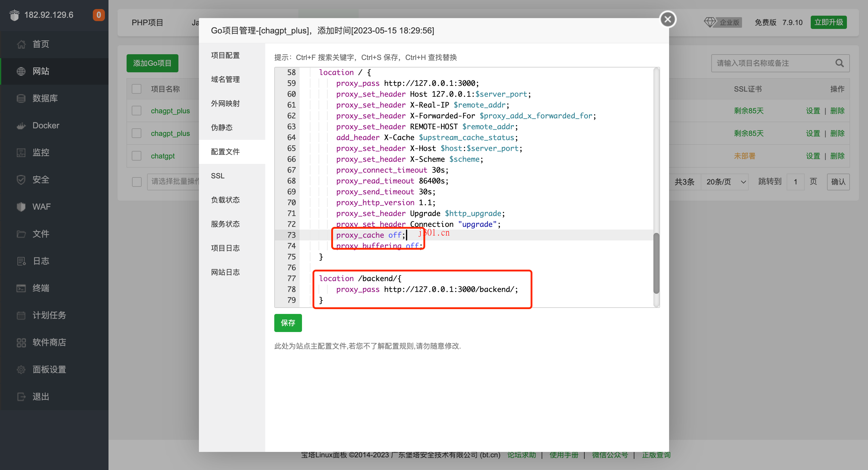Click the 保存 save button

[x=288, y=323]
